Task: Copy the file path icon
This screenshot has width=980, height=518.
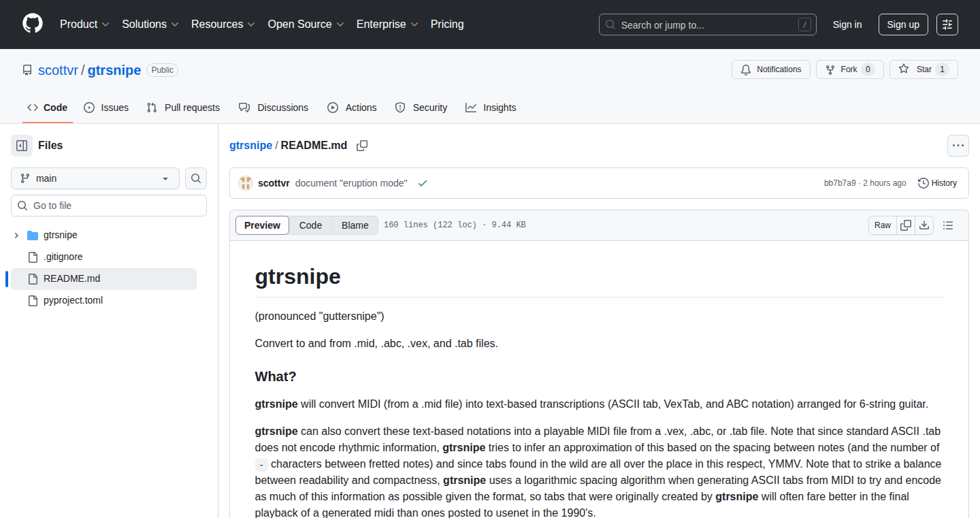Action: [x=362, y=146]
